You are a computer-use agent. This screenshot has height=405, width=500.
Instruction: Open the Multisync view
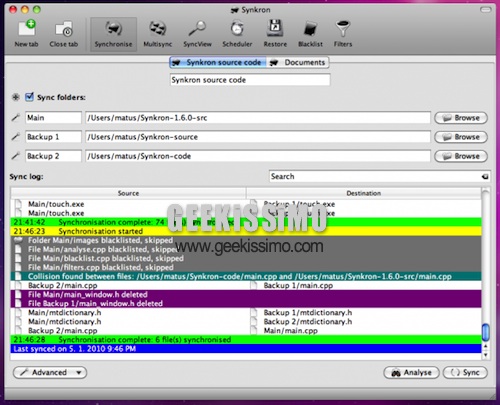click(158, 33)
